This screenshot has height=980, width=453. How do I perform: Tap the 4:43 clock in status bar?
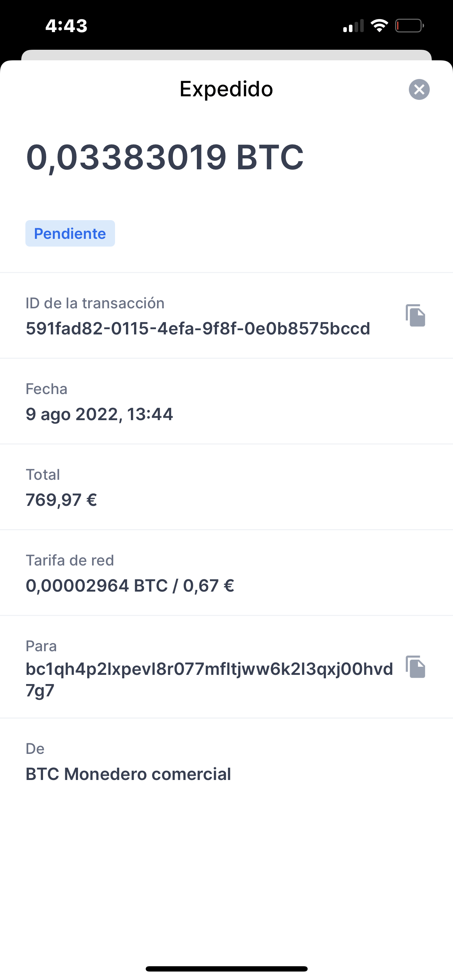tap(66, 26)
